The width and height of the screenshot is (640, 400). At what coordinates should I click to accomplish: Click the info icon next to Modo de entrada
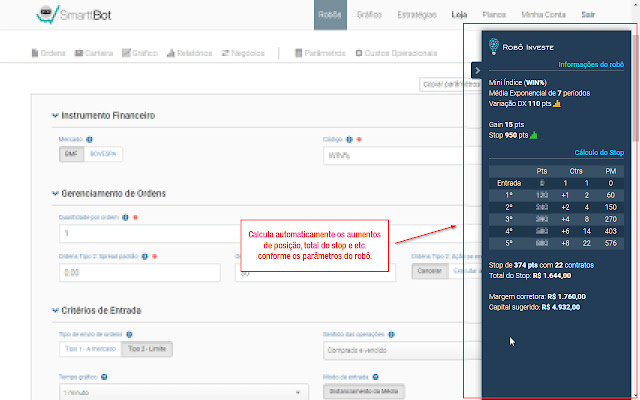[x=376, y=377]
